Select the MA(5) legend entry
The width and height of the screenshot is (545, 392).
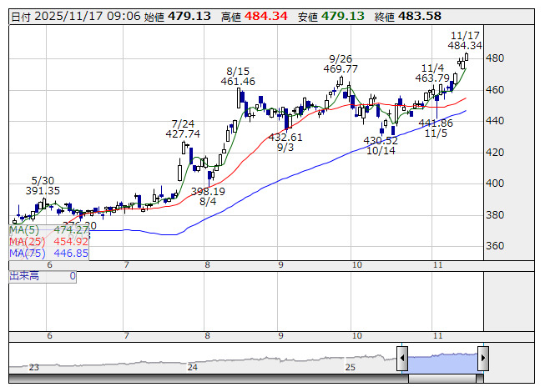(x=48, y=229)
